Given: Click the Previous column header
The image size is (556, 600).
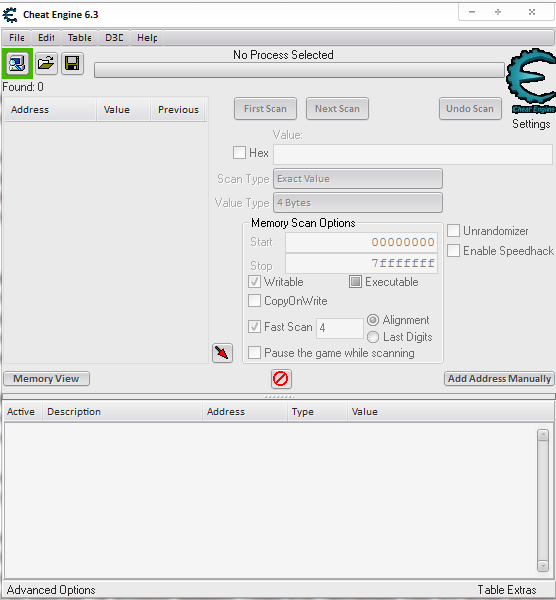Looking at the screenshot, I should [178, 110].
